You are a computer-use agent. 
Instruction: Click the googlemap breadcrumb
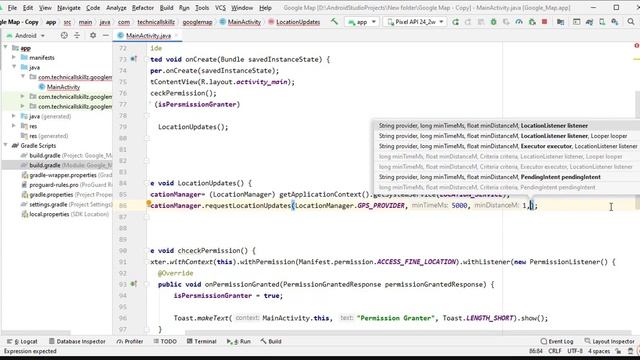pos(197,22)
